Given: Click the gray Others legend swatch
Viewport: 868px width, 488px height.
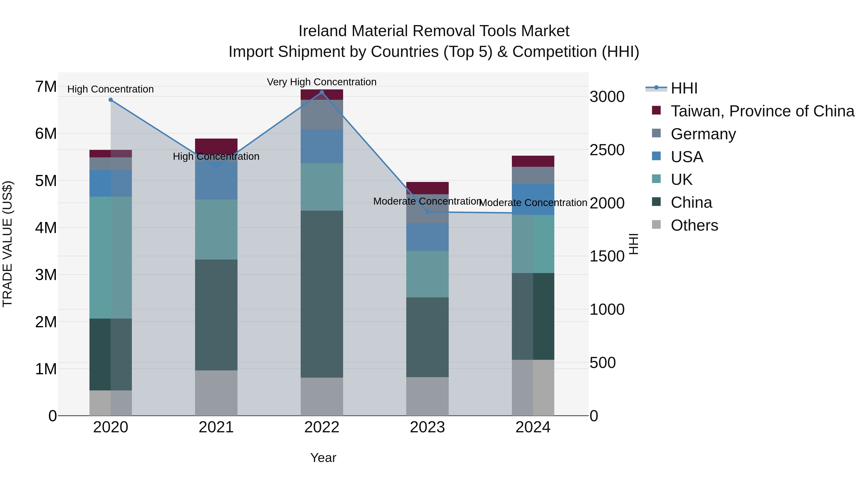Looking at the screenshot, I should click(656, 224).
